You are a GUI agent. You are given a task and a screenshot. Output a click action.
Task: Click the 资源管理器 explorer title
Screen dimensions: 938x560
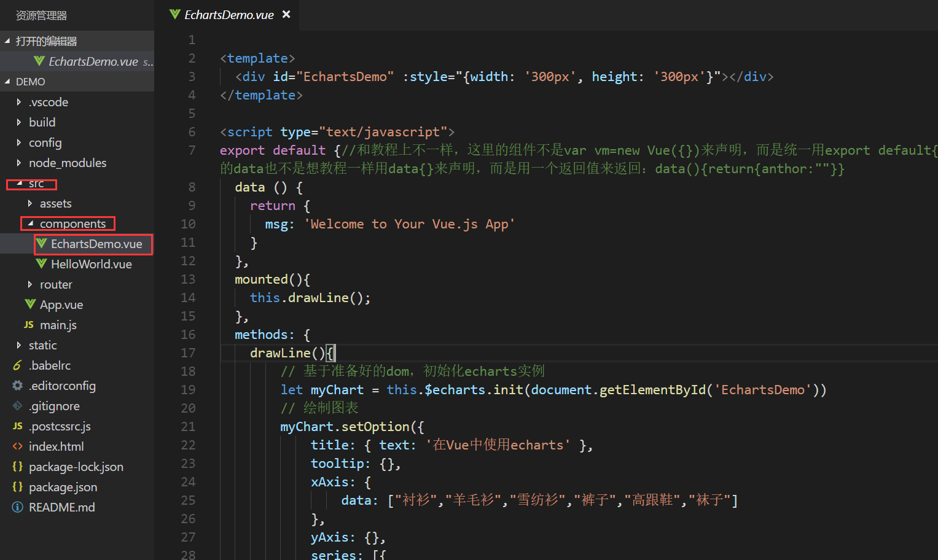coord(42,15)
